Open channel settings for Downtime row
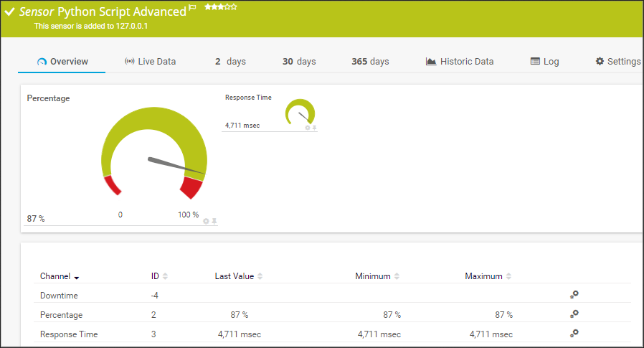 click(x=574, y=294)
